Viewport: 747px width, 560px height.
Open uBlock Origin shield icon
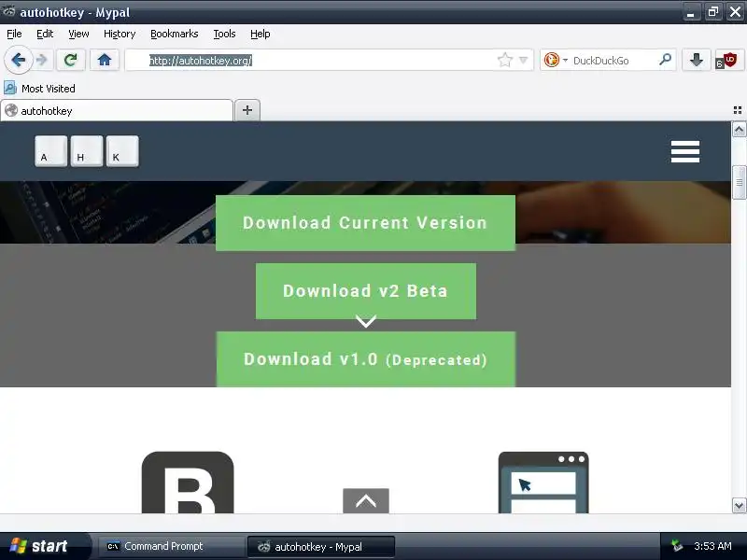[727, 61]
